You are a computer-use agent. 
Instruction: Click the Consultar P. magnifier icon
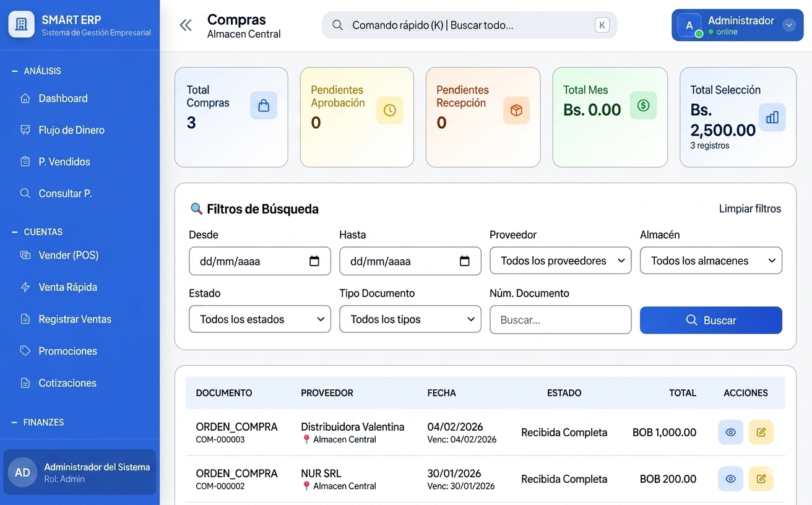(25, 193)
